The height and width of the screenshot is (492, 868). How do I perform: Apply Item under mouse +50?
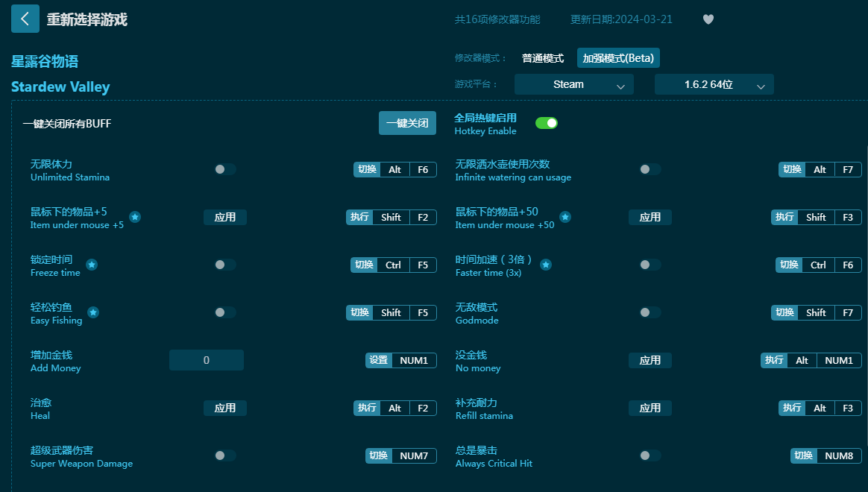point(650,217)
